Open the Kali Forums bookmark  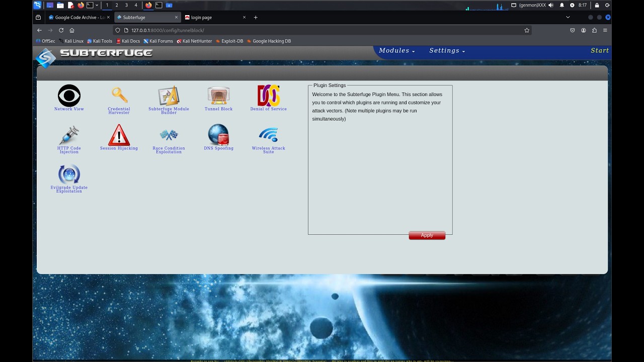(158, 41)
